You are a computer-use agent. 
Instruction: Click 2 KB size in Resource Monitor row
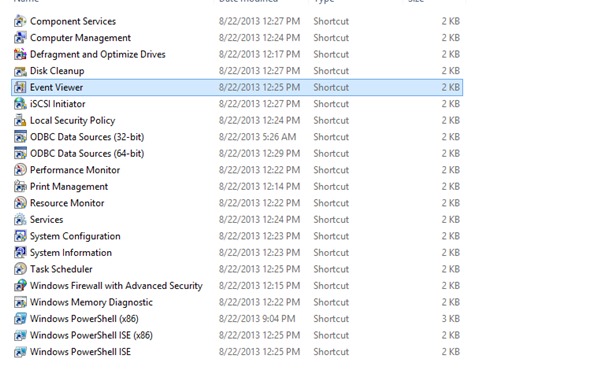[x=451, y=203]
